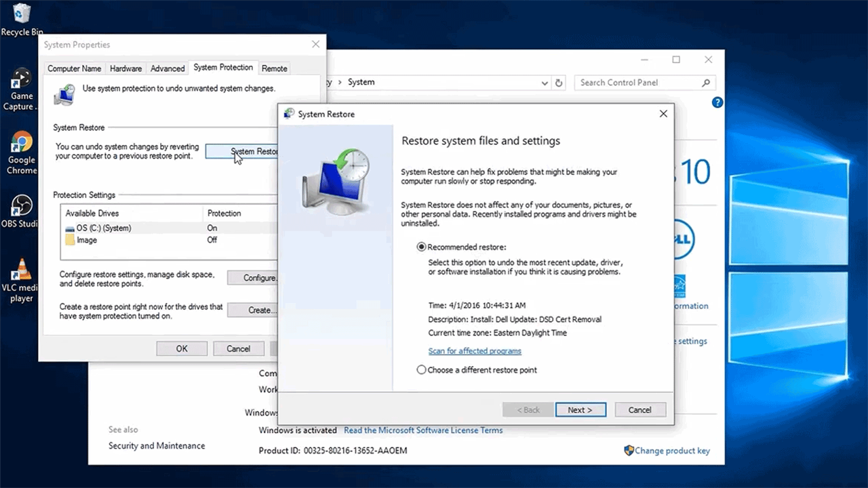The height and width of the screenshot is (488, 868).
Task: Click the Scan for affected programs link
Action: 475,351
